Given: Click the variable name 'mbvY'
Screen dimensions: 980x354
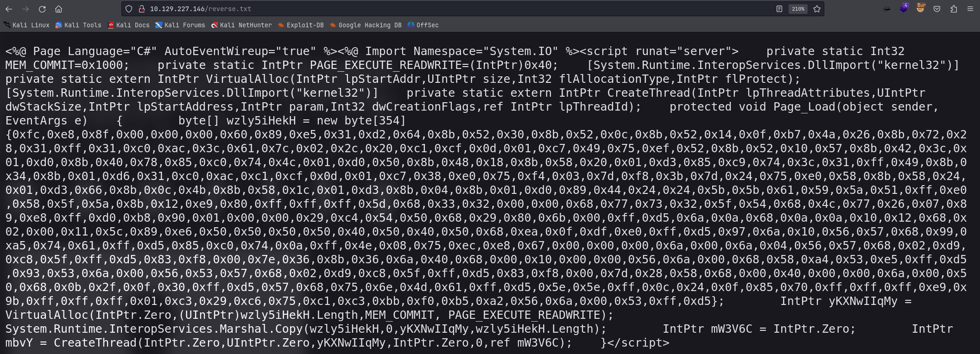Looking at the screenshot, I should (x=19, y=343).
